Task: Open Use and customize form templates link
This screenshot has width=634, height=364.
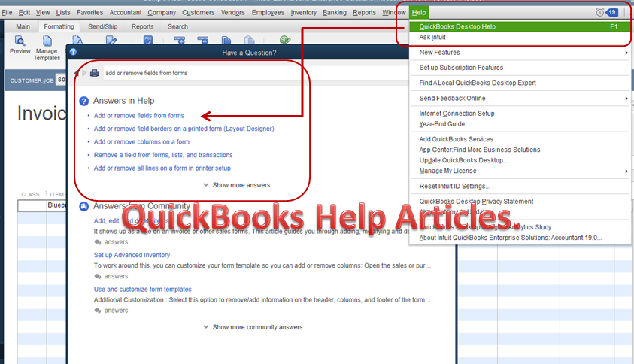Action: pyautogui.click(x=142, y=290)
